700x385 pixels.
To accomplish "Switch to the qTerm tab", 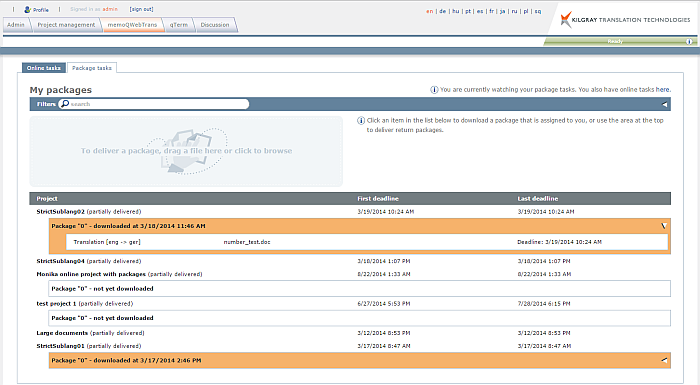I will 179,25.
